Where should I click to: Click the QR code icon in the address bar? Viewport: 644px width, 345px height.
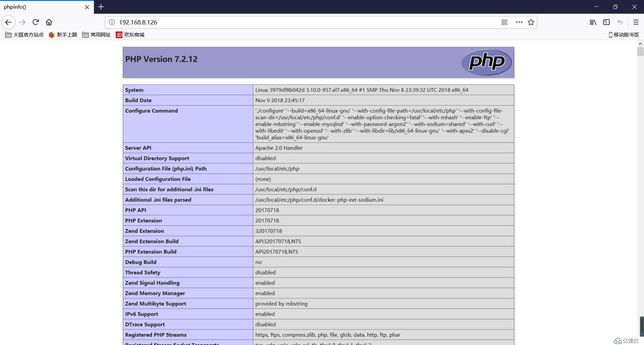click(504, 22)
